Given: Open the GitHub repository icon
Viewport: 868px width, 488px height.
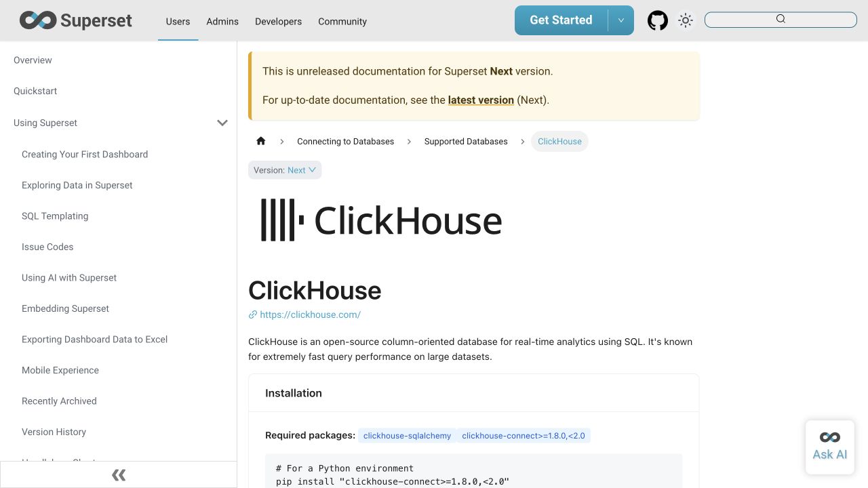Looking at the screenshot, I should pos(658,20).
